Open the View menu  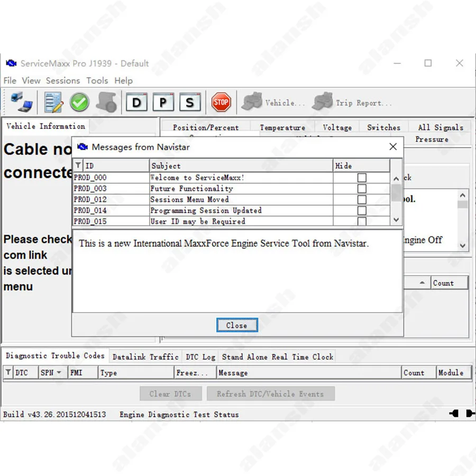[x=31, y=80]
